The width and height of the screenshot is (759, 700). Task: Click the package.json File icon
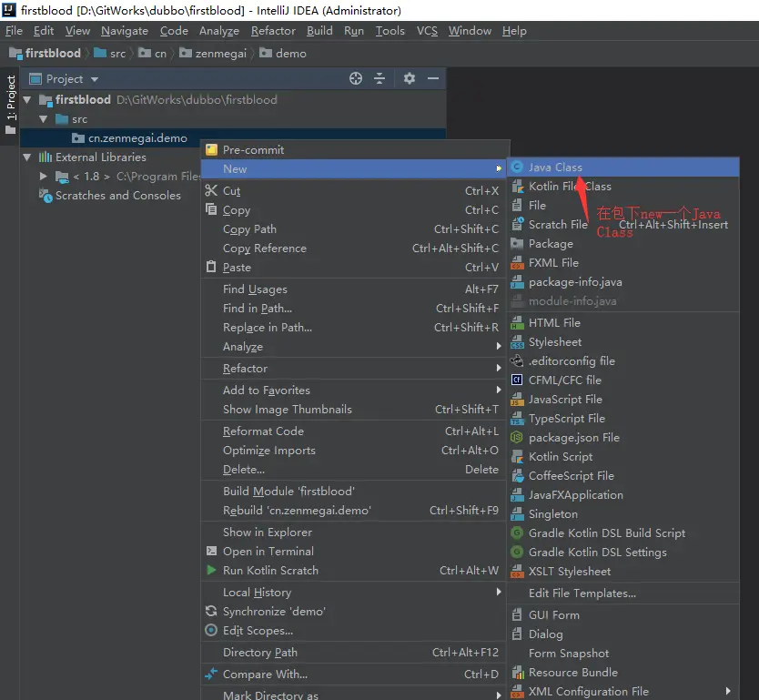tap(517, 438)
